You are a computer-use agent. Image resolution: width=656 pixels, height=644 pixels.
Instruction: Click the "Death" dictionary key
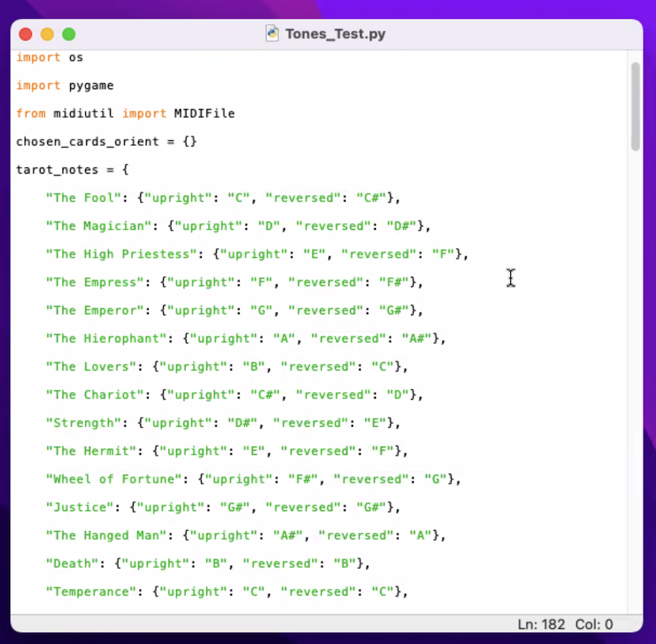(x=72, y=563)
